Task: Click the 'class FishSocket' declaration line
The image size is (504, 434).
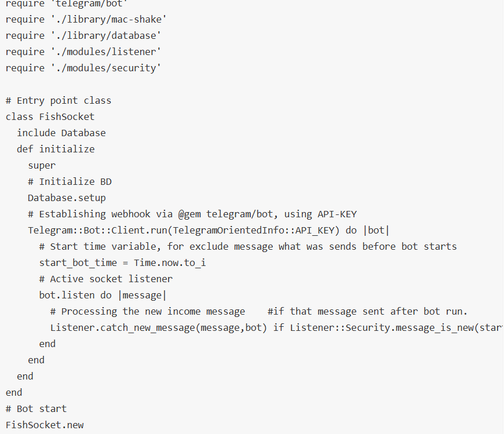Action: pyautogui.click(x=50, y=116)
